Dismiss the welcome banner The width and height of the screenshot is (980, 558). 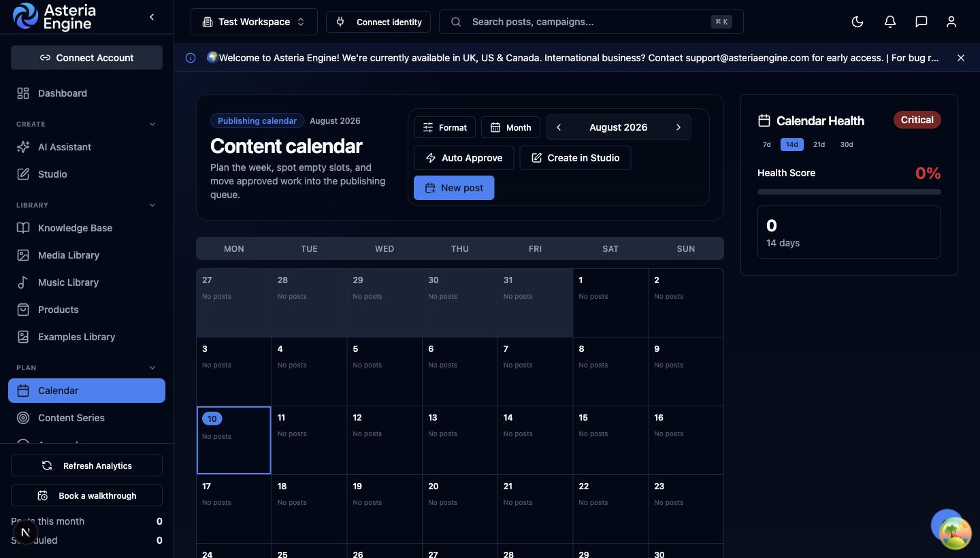961,58
